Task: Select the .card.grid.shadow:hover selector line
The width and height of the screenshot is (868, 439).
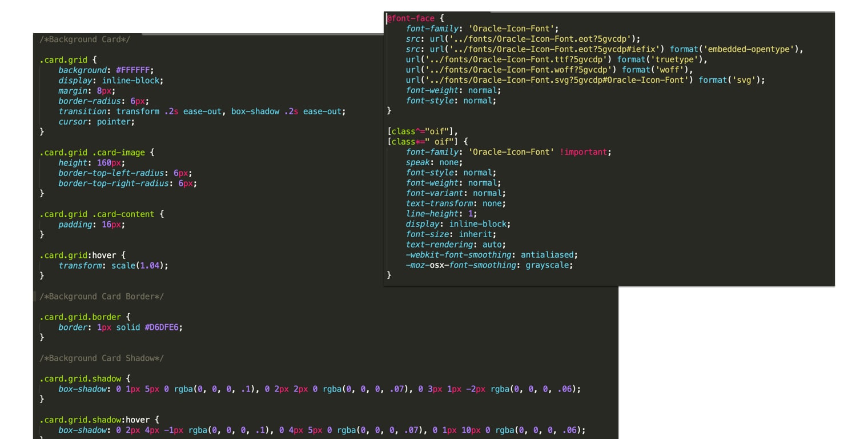Action: pos(99,420)
